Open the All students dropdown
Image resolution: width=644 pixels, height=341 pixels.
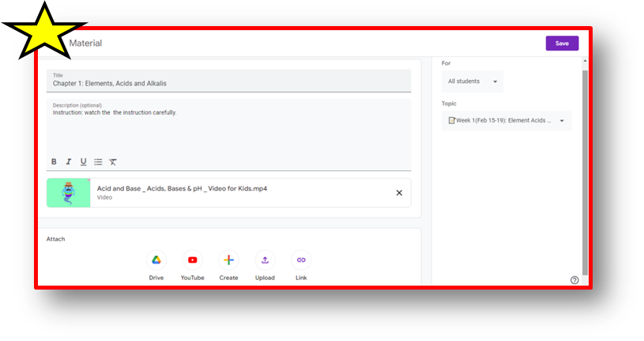coord(473,81)
